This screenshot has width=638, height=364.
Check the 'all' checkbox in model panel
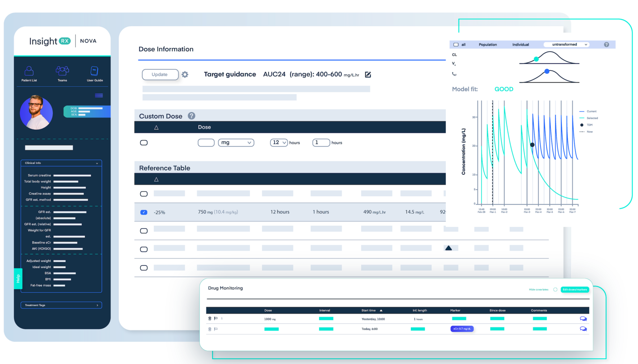tap(456, 45)
